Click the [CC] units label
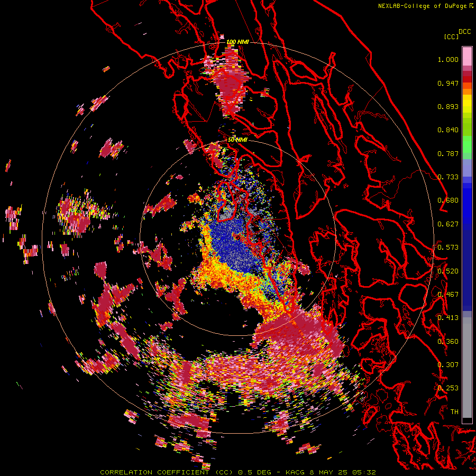Viewport: 476px width, 476px height. pyautogui.click(x=452, y=36)
